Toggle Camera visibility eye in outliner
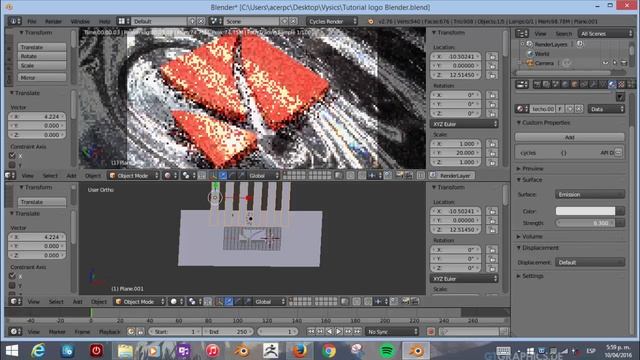Image resolution: width=640 pixels, height=360 pixels. pyautogui.click(x=605, y=63)
